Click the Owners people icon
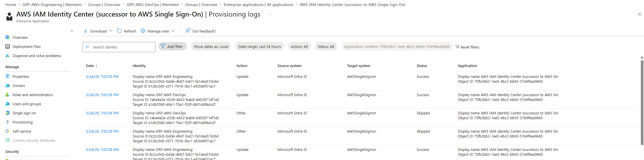This screenshot has height=160, width=644. coord(8,86)
